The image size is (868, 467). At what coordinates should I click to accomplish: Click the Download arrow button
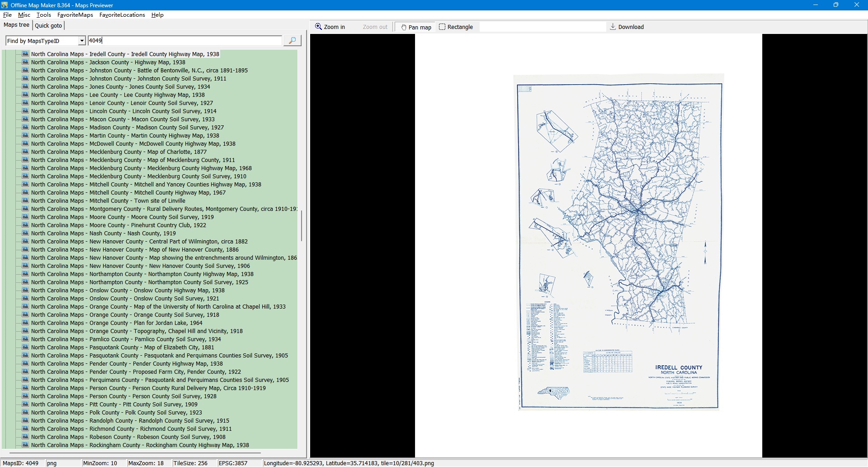(x=626, y=27)
